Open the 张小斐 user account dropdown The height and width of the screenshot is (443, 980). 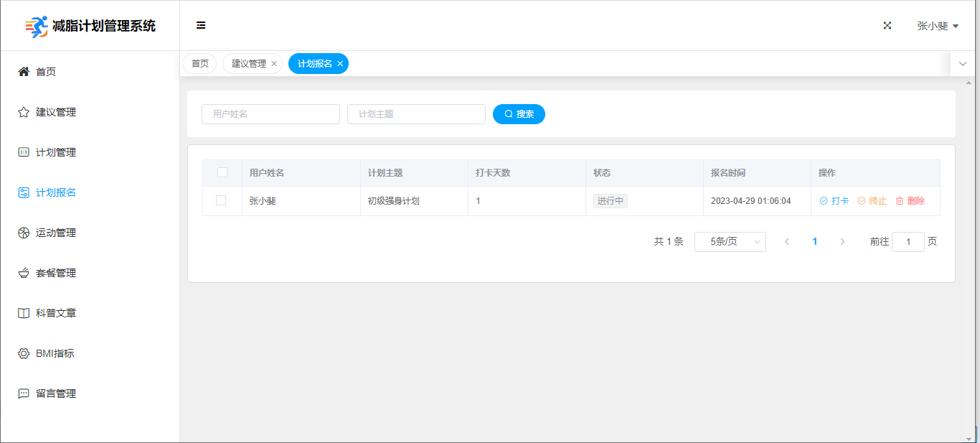(x=938, y=26)
